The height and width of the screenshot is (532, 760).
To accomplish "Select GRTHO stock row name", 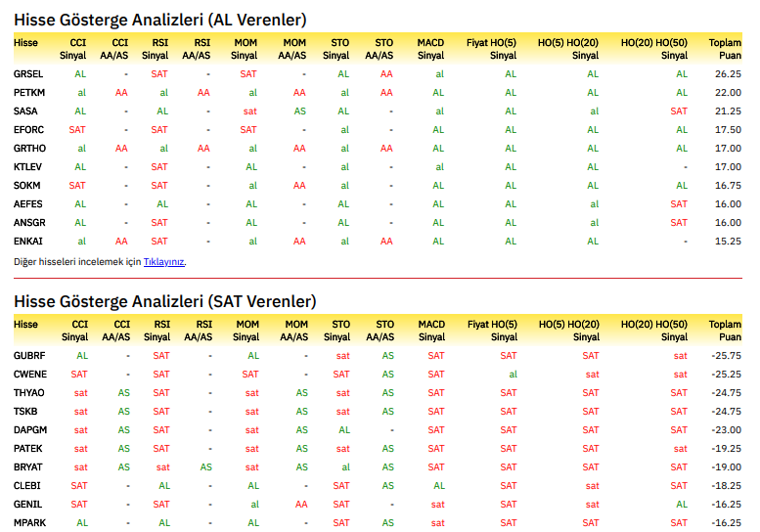I will [x=29, y=149].
